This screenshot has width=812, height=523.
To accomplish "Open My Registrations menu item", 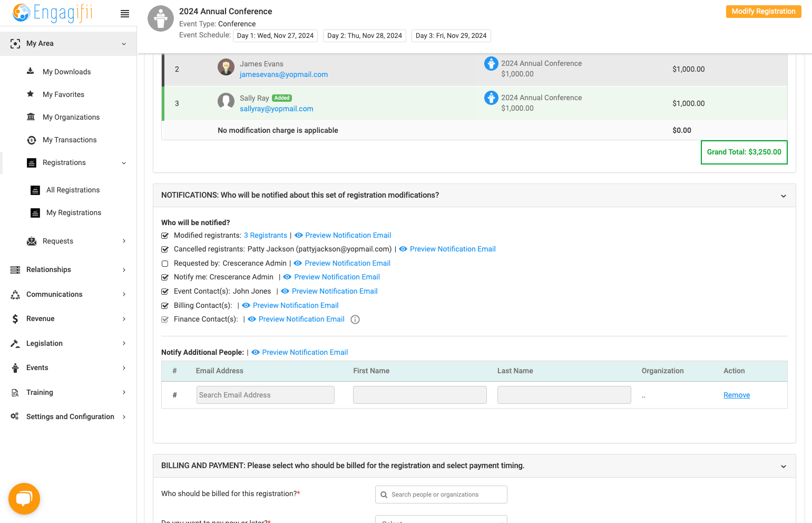I will [x=74, y=212].
